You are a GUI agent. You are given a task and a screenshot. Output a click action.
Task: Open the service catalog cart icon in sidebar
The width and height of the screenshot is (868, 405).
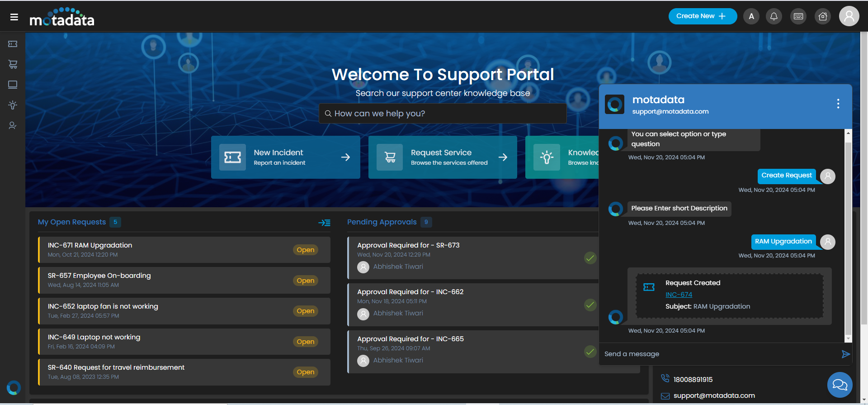13,64
